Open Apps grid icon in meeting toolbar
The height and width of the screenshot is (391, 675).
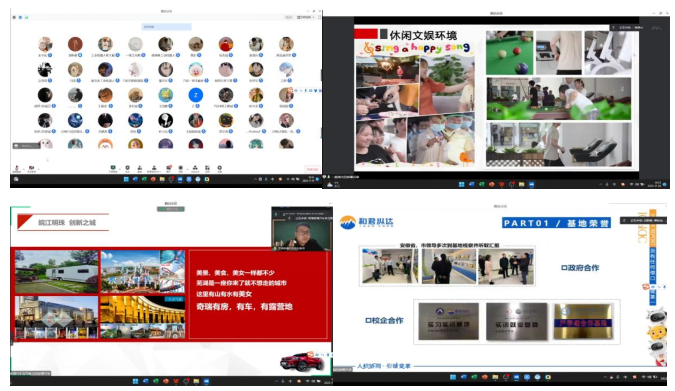pos(207,168)
